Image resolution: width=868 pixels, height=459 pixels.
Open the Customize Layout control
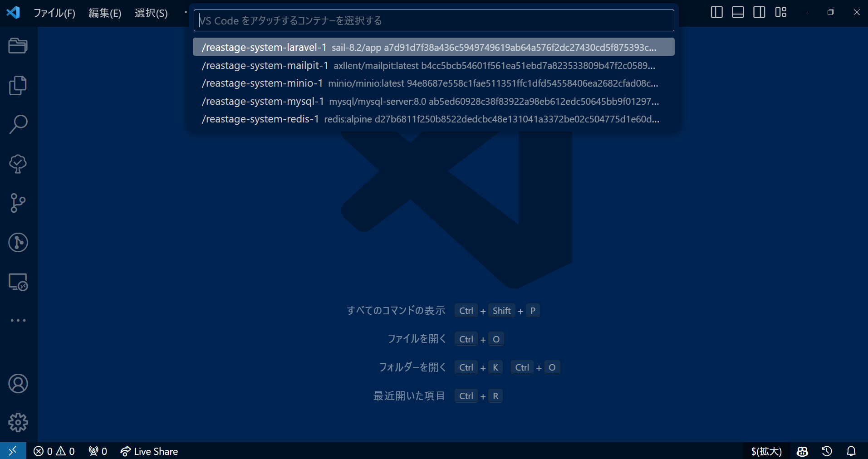781,12
